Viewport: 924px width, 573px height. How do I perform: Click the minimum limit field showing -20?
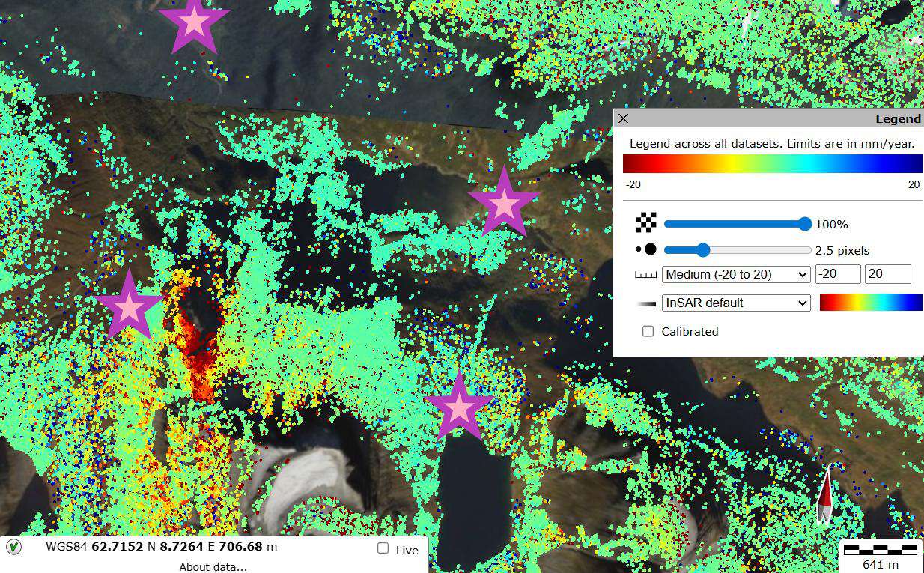click(838, 274)
